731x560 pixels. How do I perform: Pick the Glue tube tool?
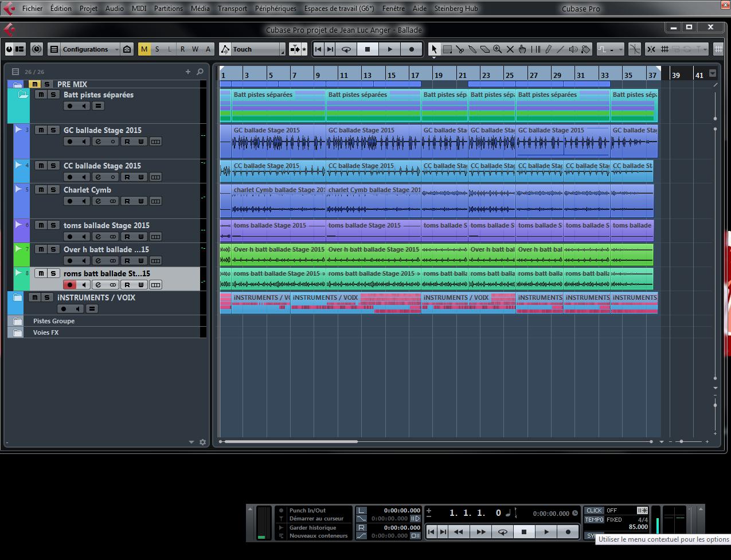pos(472,49)
